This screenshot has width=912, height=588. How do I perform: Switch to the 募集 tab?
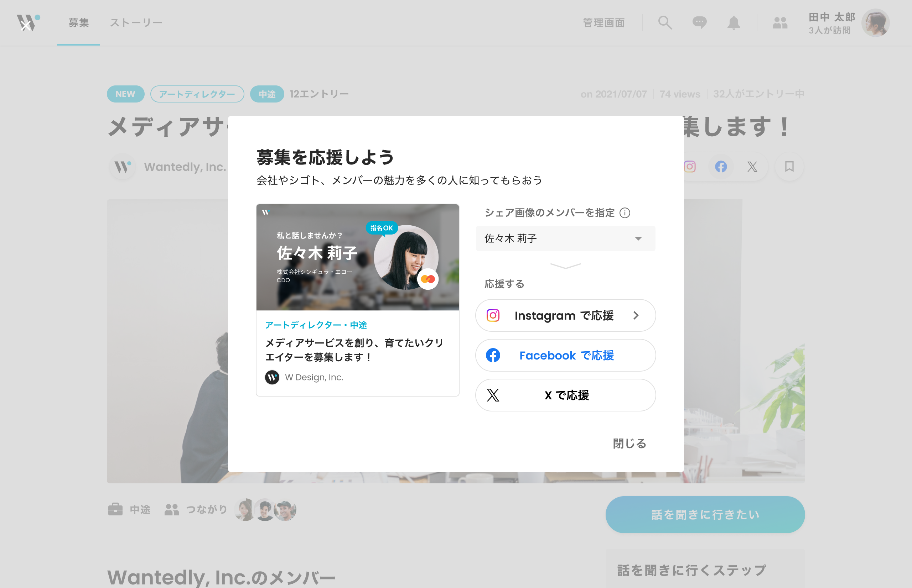click(x=78, y=23)
